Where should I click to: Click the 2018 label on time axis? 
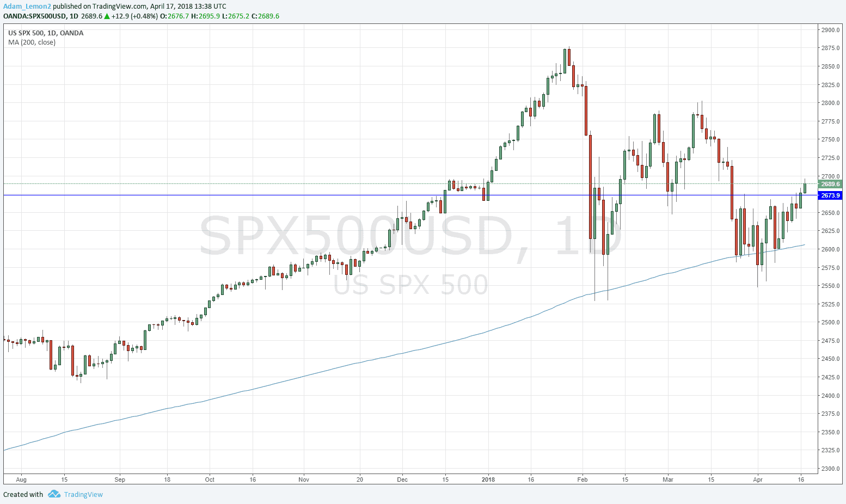pyautogui.click(x=488, y=480)
